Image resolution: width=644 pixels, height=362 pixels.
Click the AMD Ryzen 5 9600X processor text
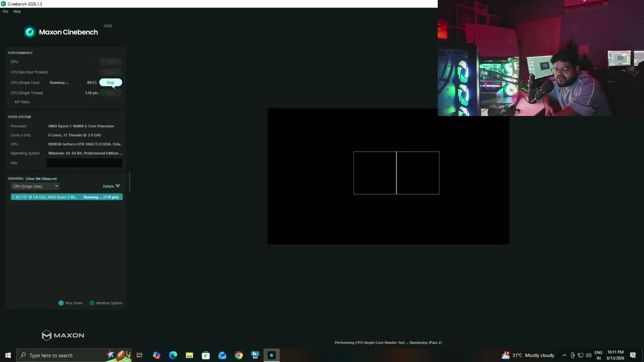tap(81, 126)
